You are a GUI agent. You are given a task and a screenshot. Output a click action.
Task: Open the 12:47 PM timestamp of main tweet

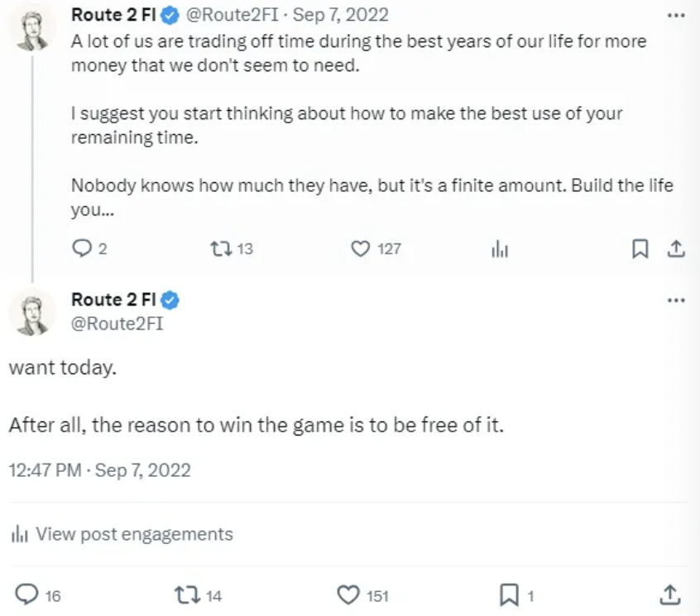[x=45, y=470]
